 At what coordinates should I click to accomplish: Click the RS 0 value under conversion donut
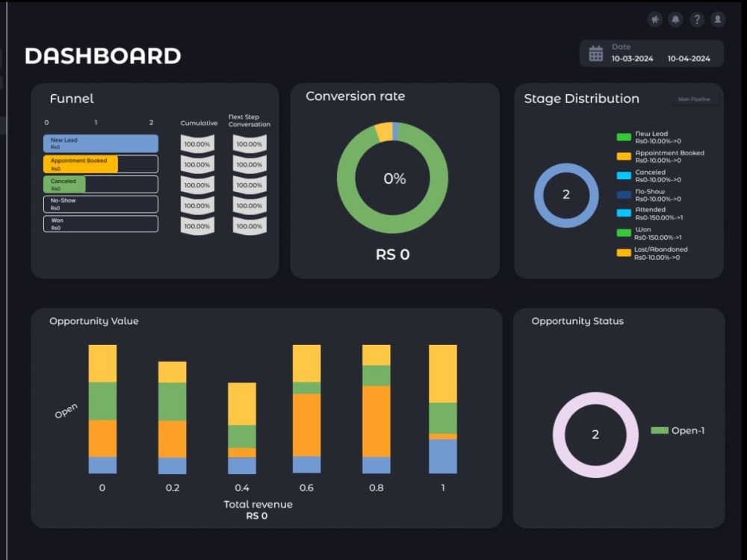click(x=393, y=255)
